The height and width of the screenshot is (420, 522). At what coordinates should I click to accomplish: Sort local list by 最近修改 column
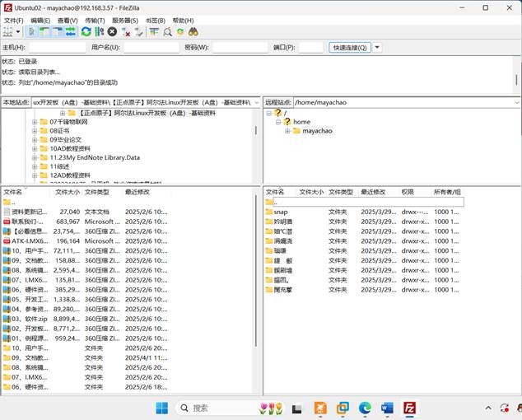(137, 192)
